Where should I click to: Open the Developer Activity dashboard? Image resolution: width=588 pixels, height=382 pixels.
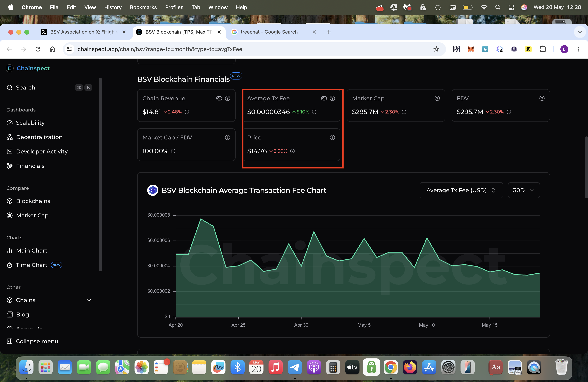(37, 151)
